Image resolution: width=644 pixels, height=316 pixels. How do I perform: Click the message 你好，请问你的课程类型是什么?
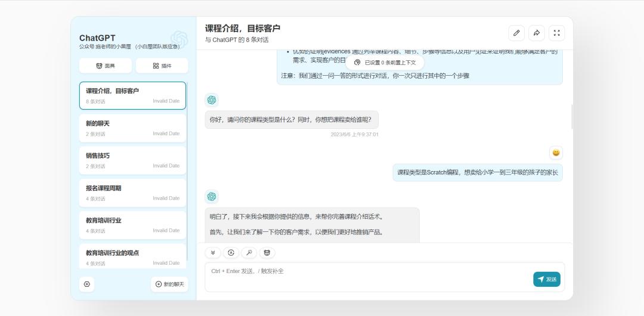tap(292, 120)
